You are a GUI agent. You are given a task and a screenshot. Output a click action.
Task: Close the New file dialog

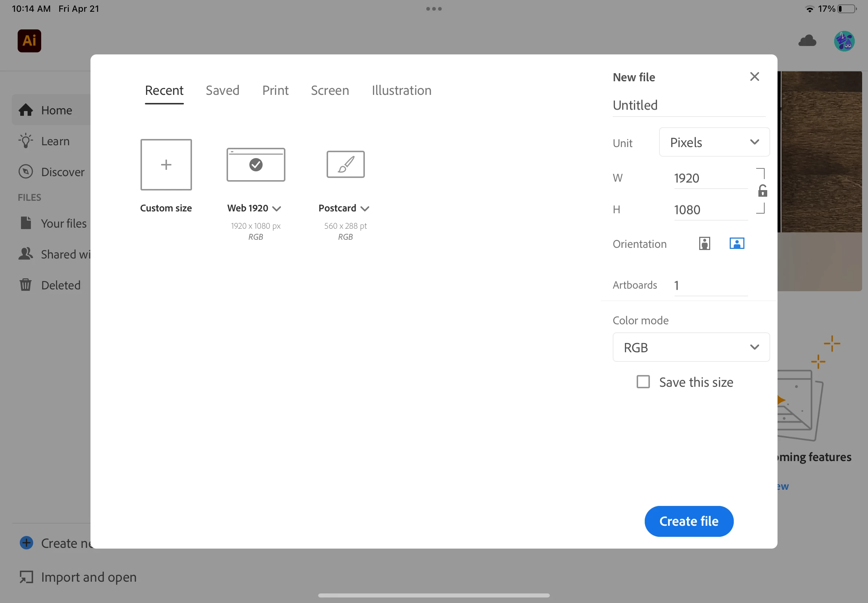pos(754,77)
